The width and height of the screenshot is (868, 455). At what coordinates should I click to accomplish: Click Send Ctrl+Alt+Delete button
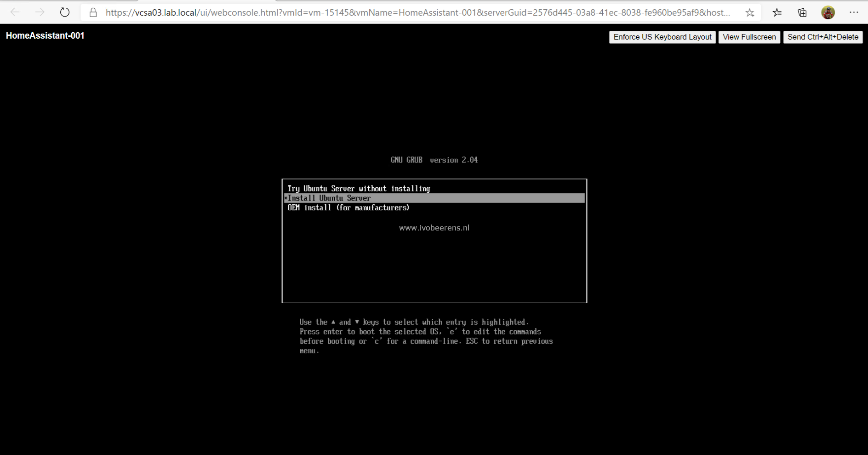point(822,37)
